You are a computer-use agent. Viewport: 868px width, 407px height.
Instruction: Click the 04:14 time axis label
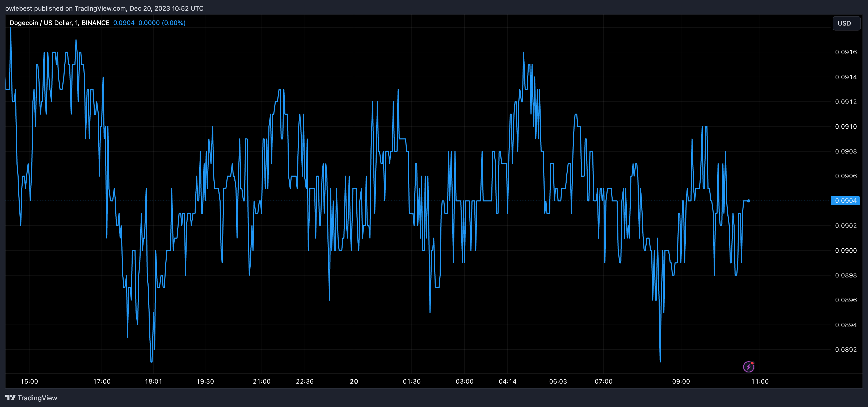coord(507,381)
